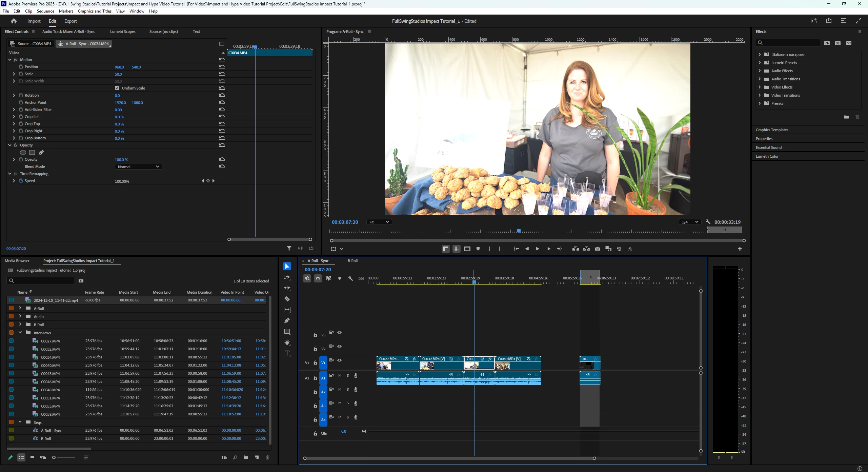Select the Hand tool
The image size is (868, 472).
(287, 342)
